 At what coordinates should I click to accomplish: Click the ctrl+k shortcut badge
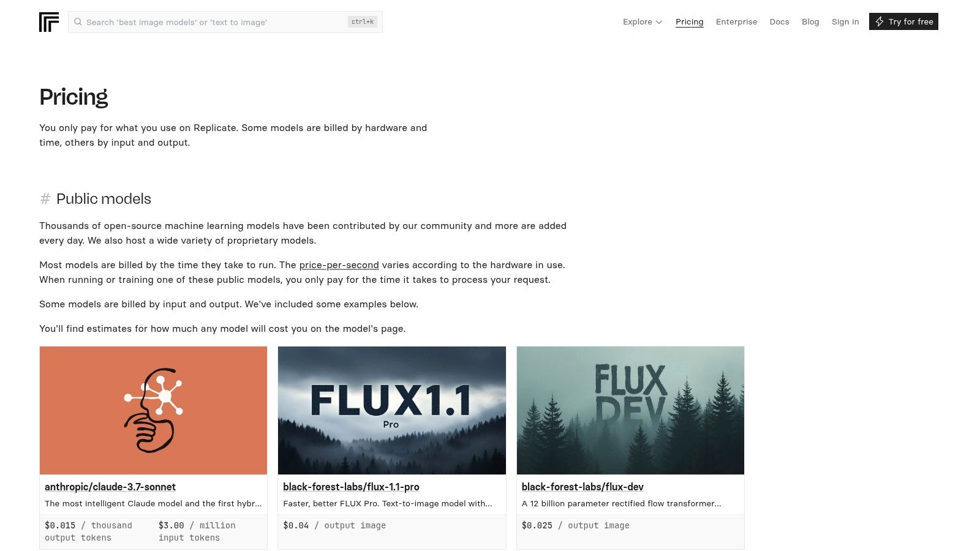[363, 21]
